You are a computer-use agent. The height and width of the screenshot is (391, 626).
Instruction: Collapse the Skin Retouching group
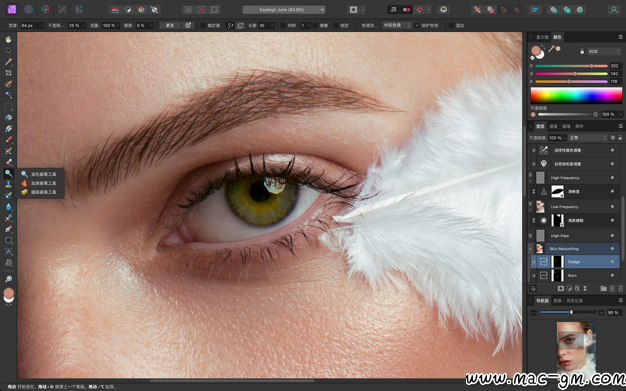531,248
